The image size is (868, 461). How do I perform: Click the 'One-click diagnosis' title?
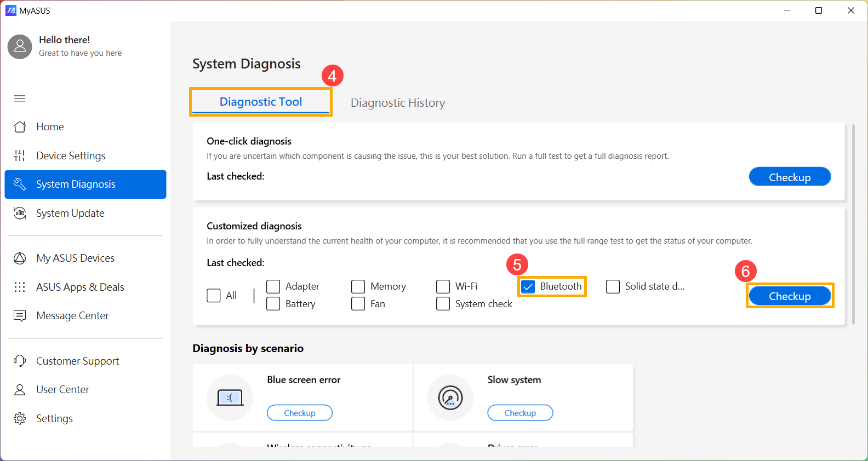point(249,141)
